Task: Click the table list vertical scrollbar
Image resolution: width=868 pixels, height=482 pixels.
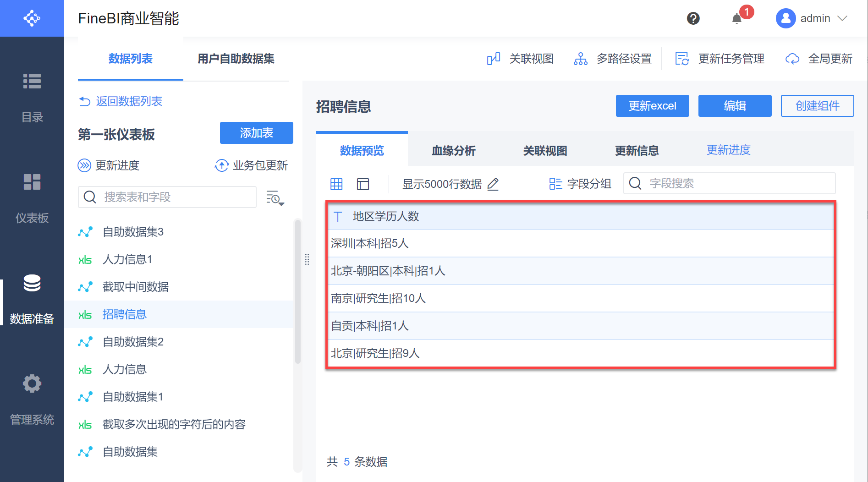Action: tap(298, 293)
